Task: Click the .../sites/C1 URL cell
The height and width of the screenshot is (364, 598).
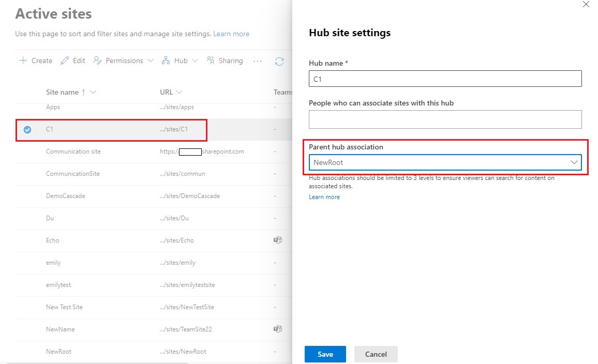Action: click(x=174, y=129)
